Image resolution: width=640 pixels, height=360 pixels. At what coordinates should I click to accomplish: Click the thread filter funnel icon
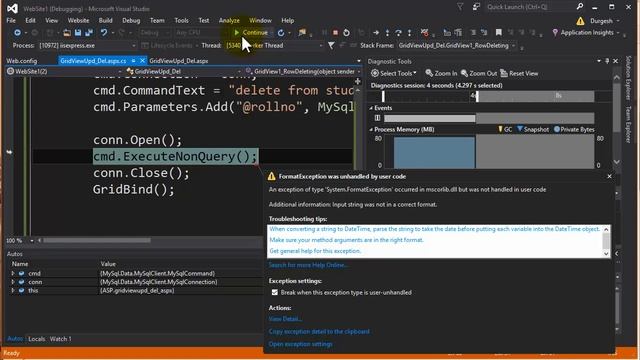(331, 46)
